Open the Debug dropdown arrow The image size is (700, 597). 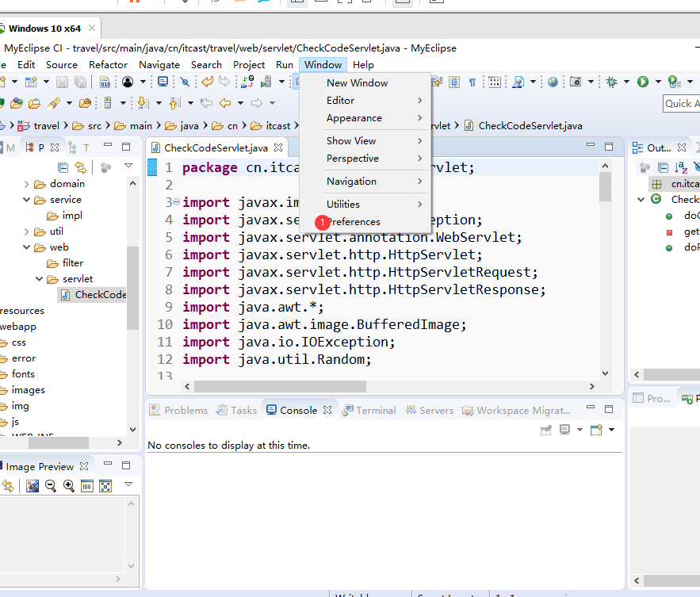(626, 82)
